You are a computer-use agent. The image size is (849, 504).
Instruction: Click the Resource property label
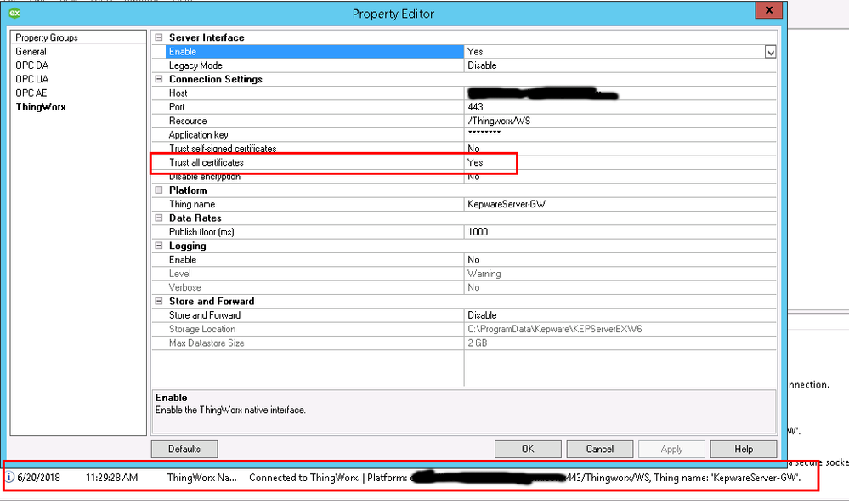pos(188,121)
